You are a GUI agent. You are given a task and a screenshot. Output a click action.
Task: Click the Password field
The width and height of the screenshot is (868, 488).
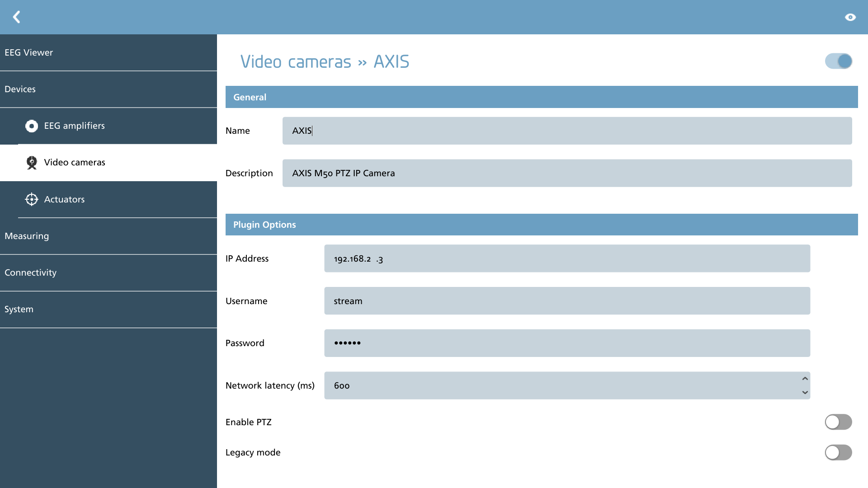(x=567, y=343)
